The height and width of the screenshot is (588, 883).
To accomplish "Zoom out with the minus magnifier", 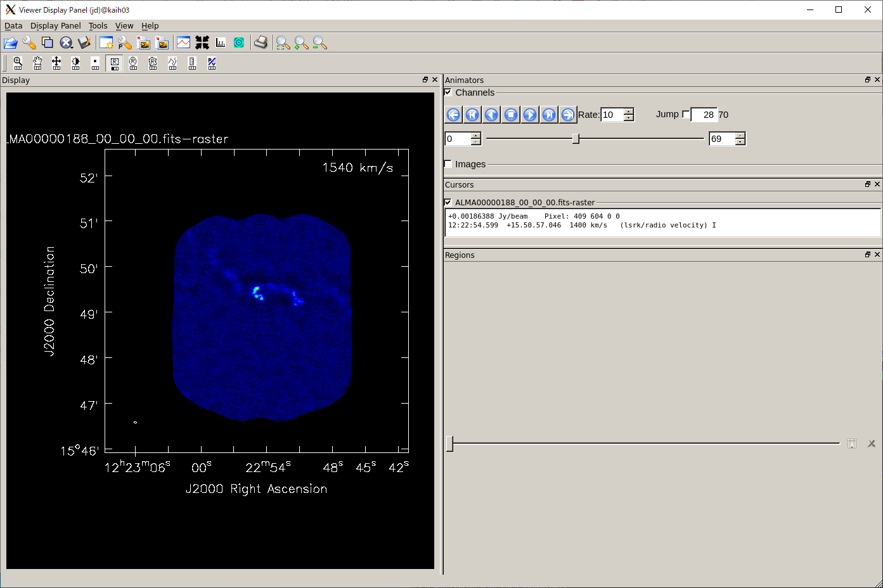I will [x=320, y=42].
